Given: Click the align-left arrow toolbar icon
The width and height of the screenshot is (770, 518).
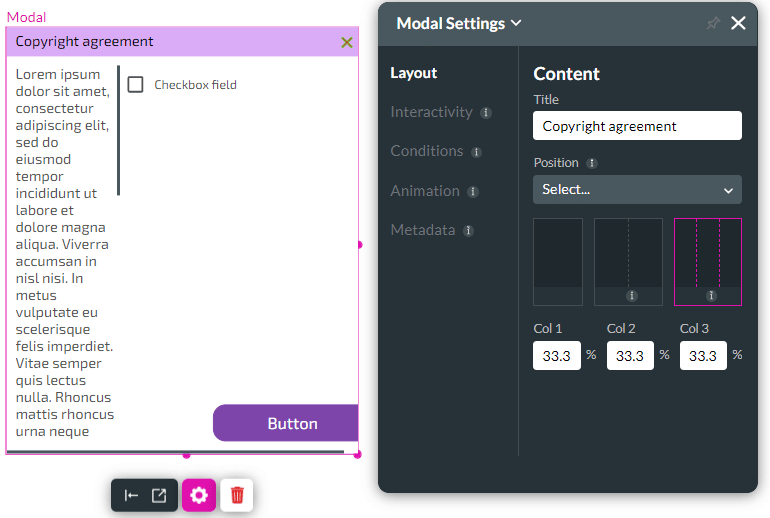Looking at the screenshot, I should click(131, 495).
